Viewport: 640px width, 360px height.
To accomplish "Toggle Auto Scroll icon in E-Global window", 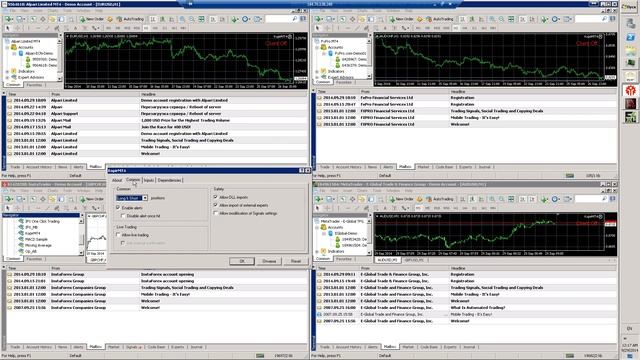I will coord(523,199).
